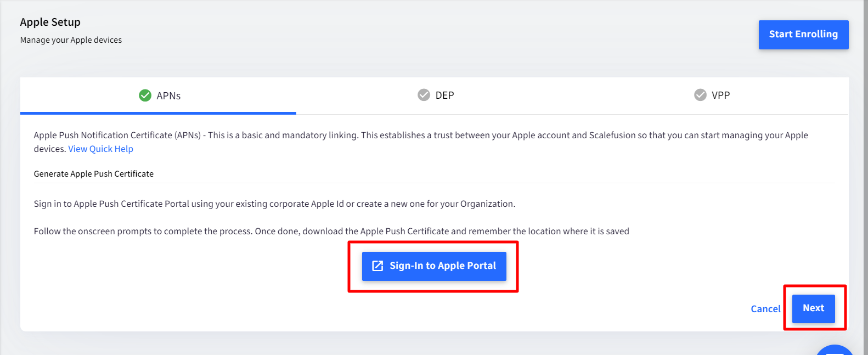Open Sign-In to Apple Portal
868x355 pixels.
[x=434, y=266]
